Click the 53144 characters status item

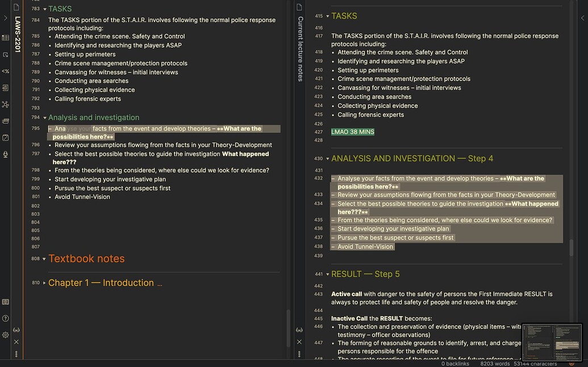coord(536,364)
